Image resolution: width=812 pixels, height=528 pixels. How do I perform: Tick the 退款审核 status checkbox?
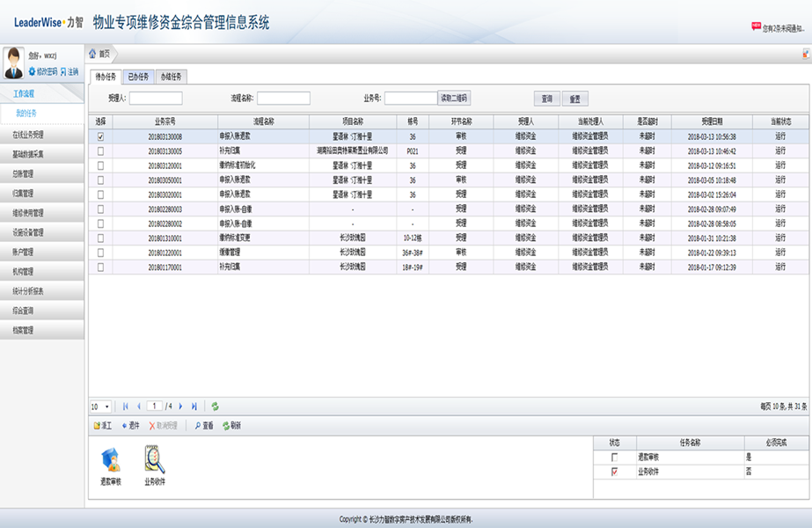(x=614, y=458)
